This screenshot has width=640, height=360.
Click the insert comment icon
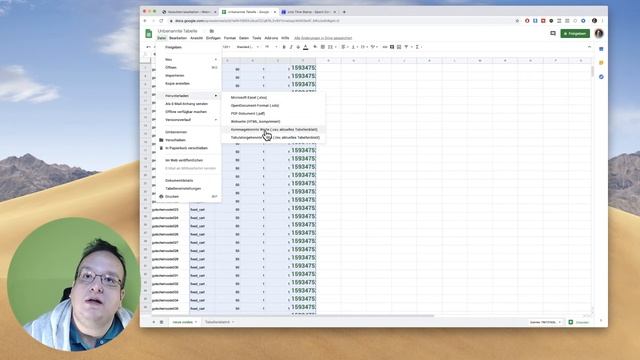pos(392,47)
